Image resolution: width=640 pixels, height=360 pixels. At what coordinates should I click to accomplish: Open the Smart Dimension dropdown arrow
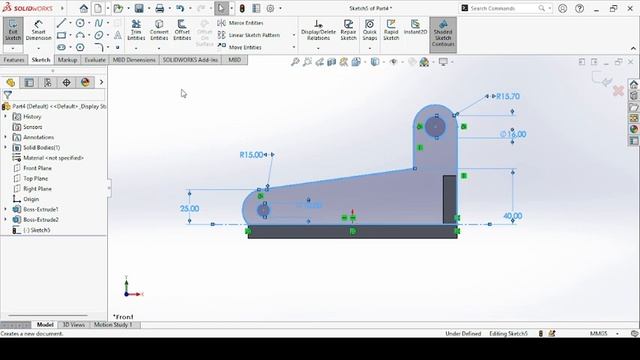(x=38, y=49)
